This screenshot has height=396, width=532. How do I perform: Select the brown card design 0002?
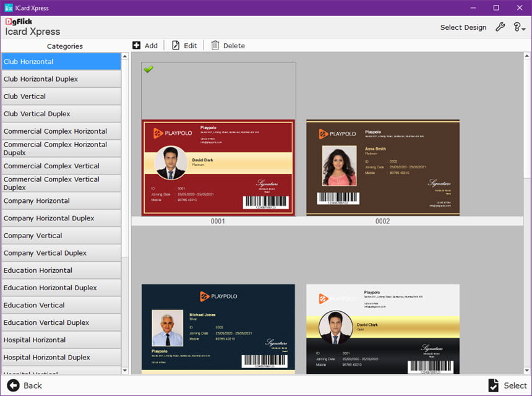[x=383, y=168]
